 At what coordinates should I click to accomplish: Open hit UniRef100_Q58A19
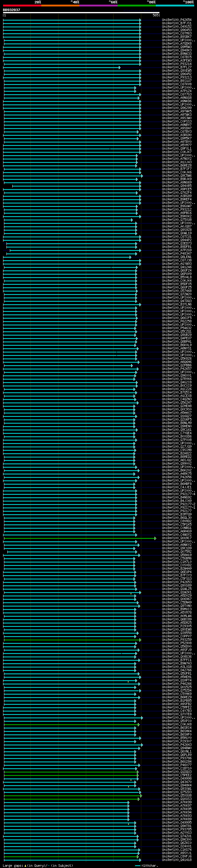[x=177, y=555]
